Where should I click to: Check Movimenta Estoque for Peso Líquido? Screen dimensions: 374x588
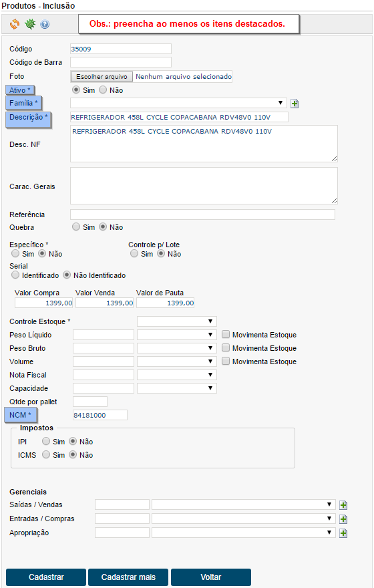click(226, 335)
